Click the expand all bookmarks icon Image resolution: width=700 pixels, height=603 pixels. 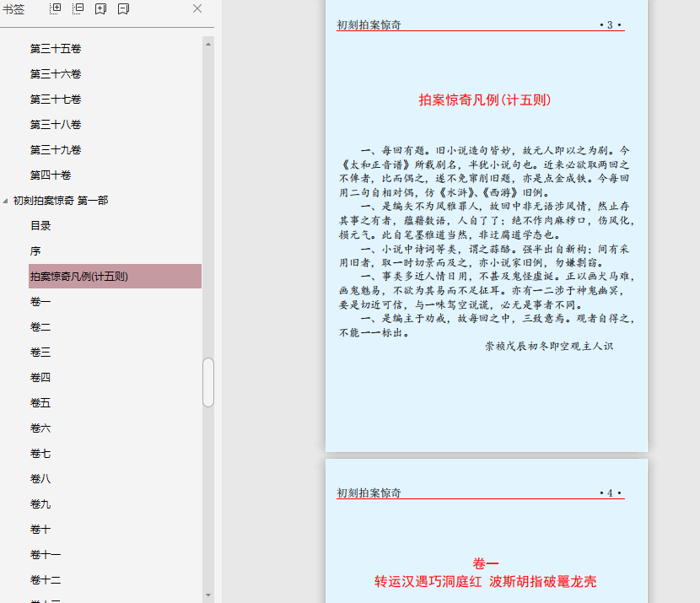click(x=55, y=9)
